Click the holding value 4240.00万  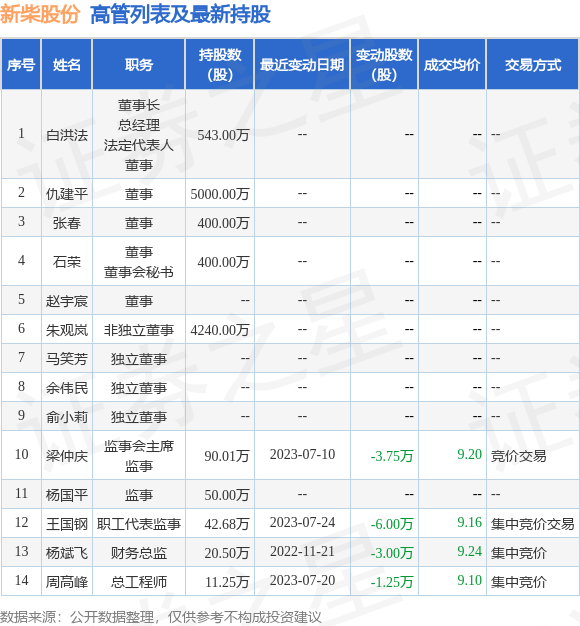click(220, 330)
